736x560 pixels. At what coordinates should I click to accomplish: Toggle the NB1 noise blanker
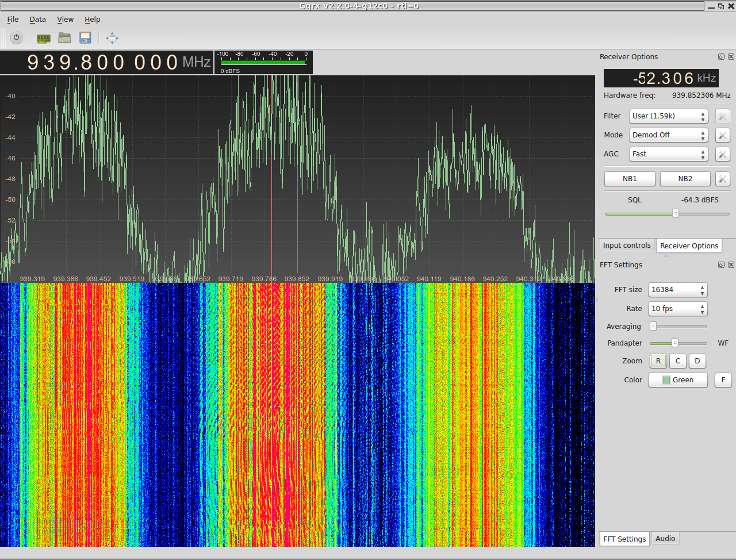pyautogui.click(x=630, y=179)
